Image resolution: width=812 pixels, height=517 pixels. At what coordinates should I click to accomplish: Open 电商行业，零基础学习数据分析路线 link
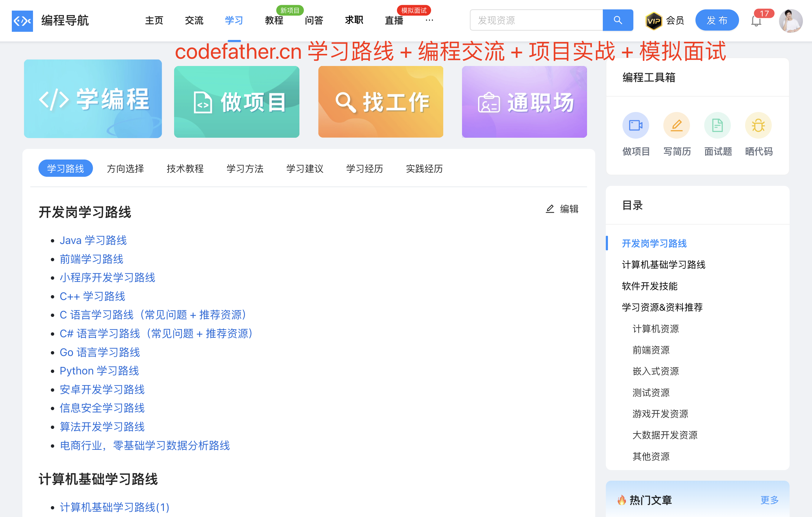[145, 445]
